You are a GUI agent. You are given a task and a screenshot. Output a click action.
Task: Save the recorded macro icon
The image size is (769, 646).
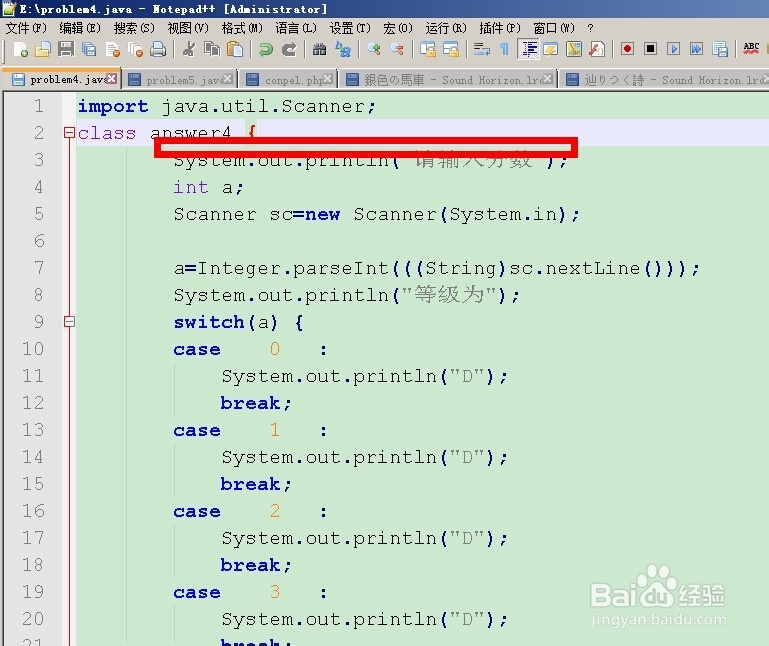click(x=719, y=50)
